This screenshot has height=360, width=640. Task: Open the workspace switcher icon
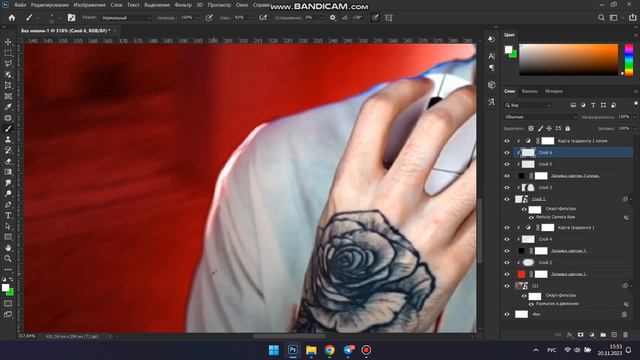pos(613,18)
